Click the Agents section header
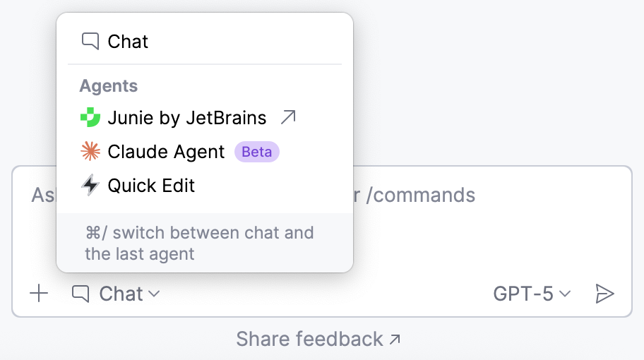 click(109, 86)
